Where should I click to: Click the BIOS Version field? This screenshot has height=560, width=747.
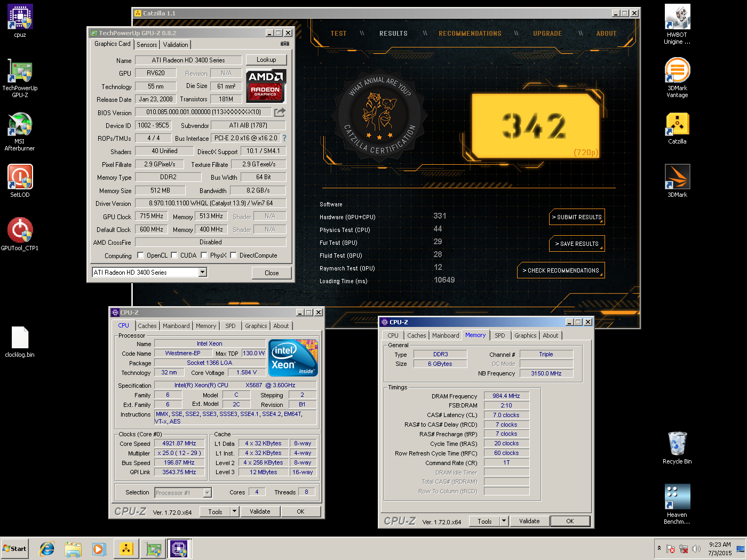point(203,112)
